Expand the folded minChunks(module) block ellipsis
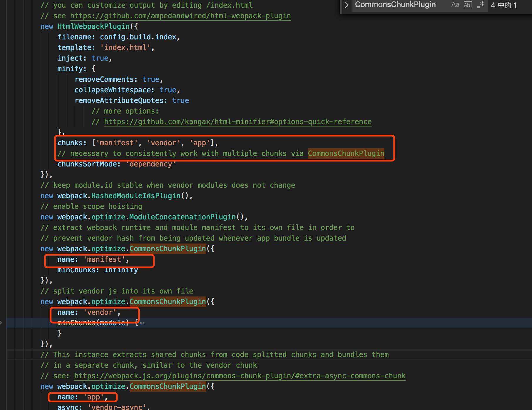The image size is (532, 410). [142, 323]
